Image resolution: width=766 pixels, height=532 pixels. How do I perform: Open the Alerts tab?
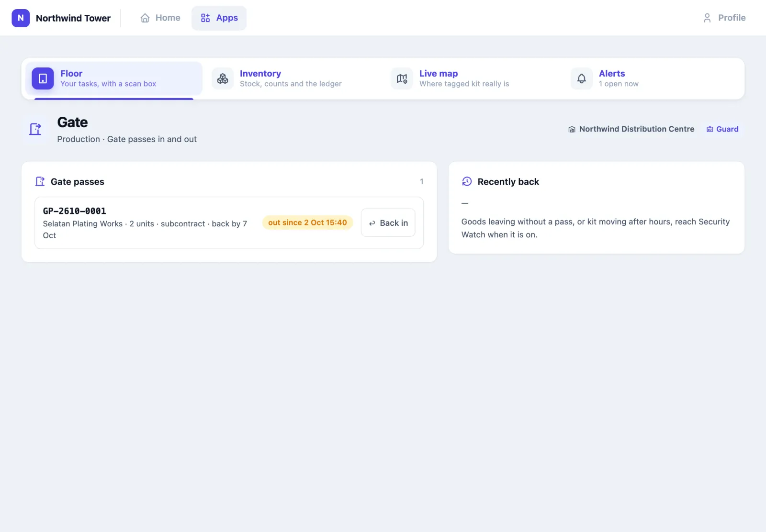(652, 78)
